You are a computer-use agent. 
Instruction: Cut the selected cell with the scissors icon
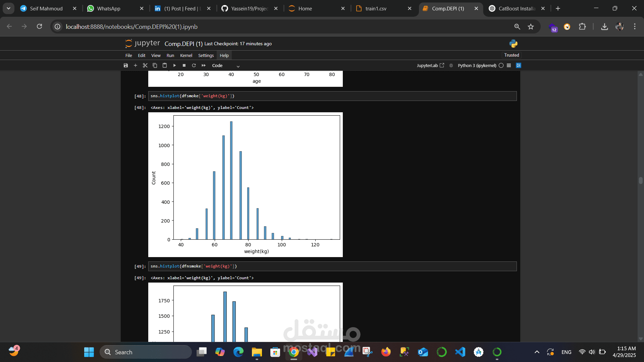(x=145, y=65)
